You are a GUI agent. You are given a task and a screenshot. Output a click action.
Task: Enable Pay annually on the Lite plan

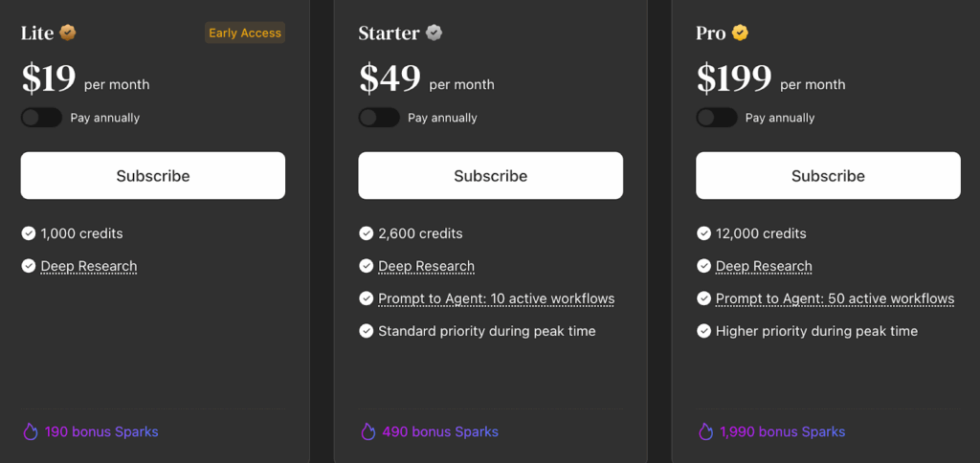click(x=41, y=118)
